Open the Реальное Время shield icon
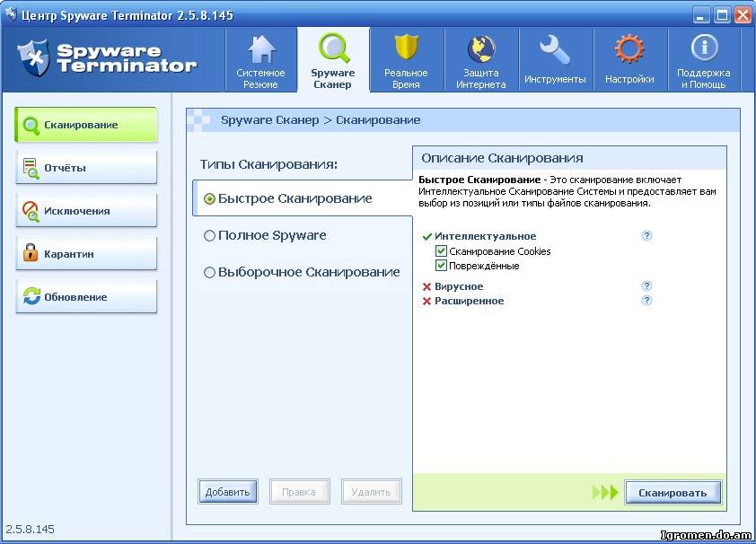The height and width of the screenshot is (544, 756). [406, 48]
